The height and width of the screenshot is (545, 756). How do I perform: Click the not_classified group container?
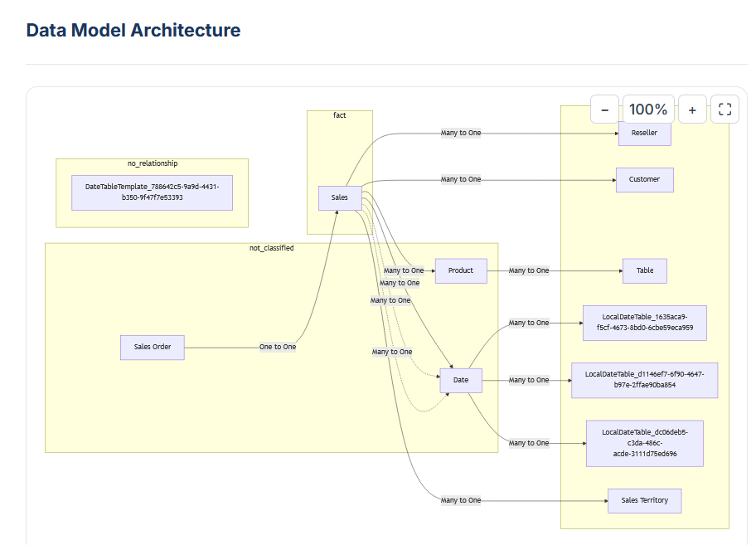(271, 247)
